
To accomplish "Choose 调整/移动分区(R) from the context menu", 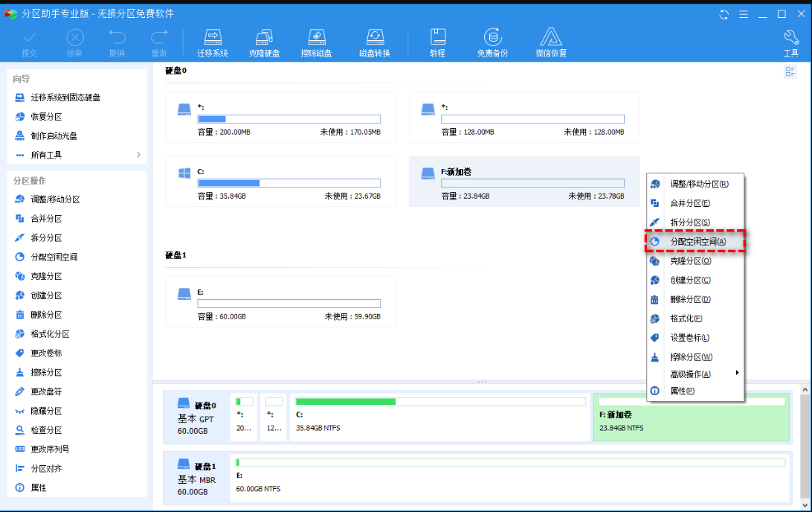I will [x=695, y=184].
